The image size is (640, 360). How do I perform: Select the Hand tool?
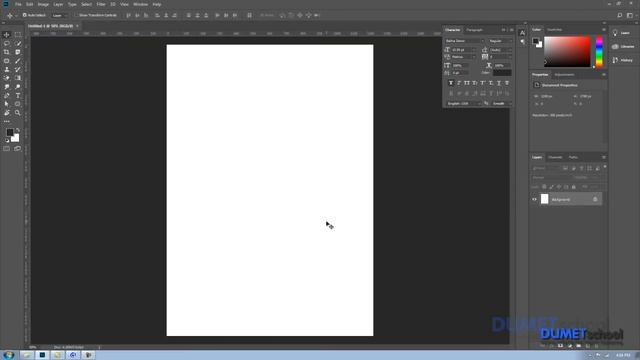click(7, 113)
